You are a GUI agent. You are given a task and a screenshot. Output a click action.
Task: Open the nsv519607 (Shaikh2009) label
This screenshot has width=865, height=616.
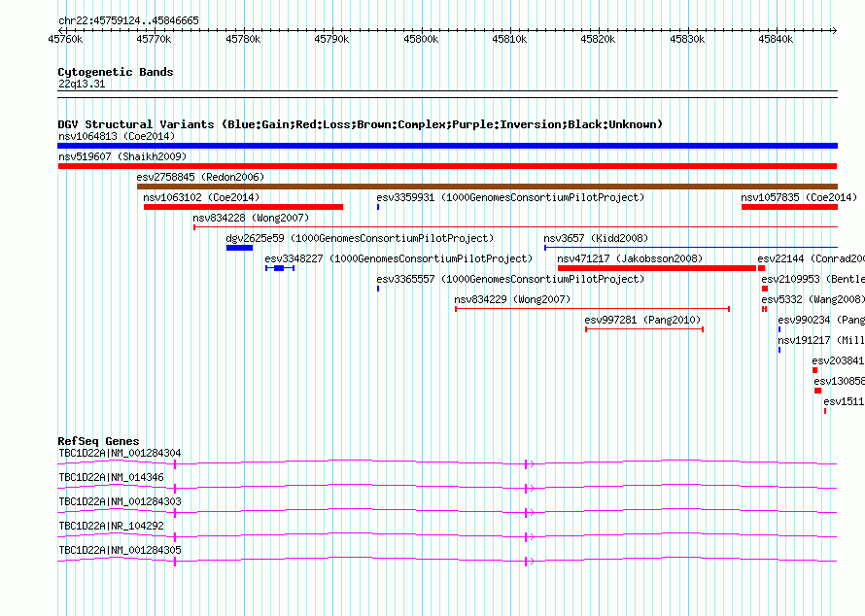tap(122, 156)
